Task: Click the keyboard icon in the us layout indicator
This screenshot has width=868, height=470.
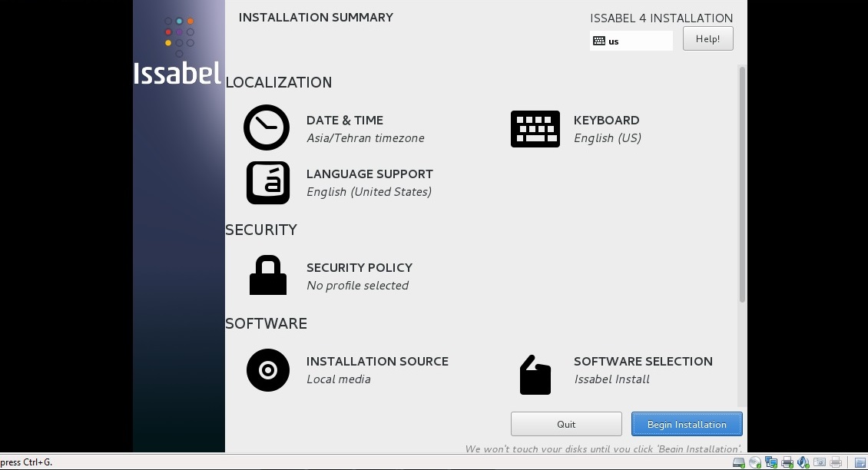Action: coord(599,41)
